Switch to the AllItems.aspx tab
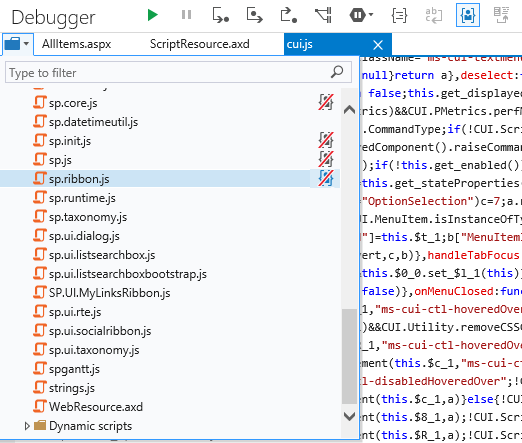 [x=76, y=44]
